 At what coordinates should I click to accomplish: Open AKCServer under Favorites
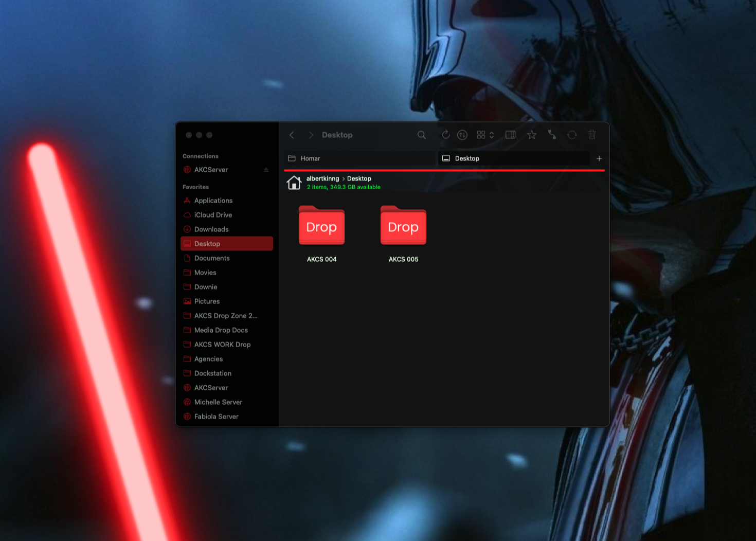point(227,388)
